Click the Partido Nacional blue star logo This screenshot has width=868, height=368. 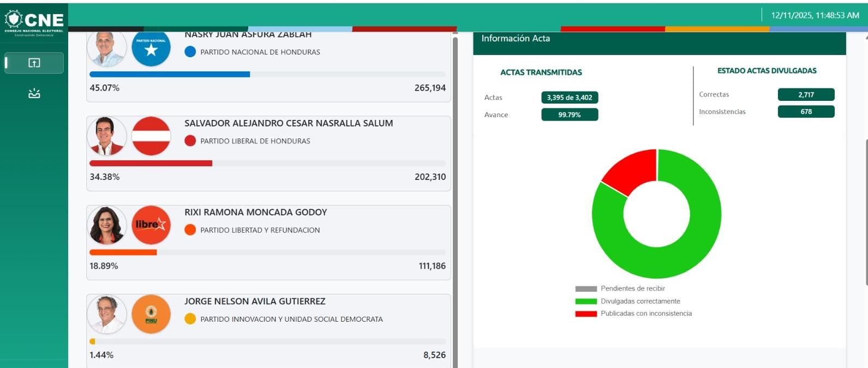tap(151, 49)
